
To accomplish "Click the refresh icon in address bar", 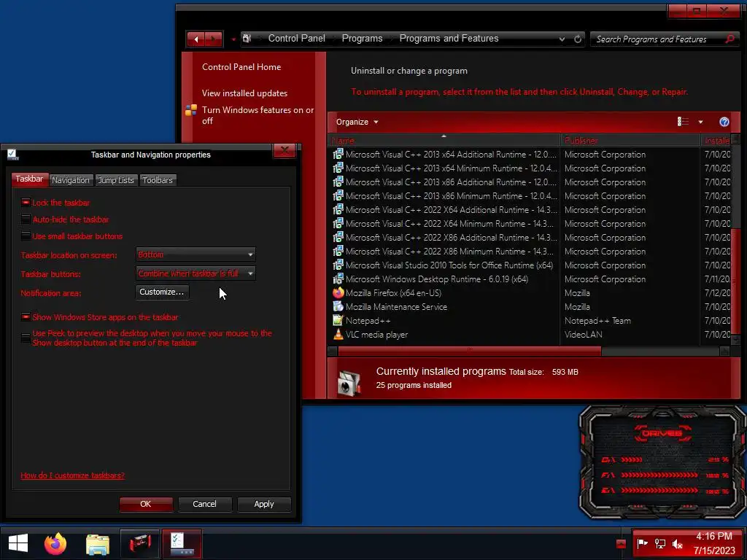I will (x=578, y=39).
